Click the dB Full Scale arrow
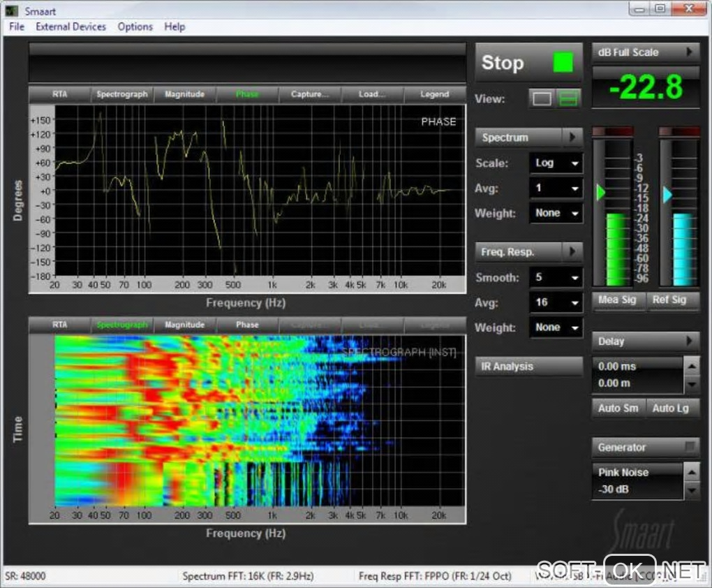Viewport: 712px width, 588px height. click(689, 52)
